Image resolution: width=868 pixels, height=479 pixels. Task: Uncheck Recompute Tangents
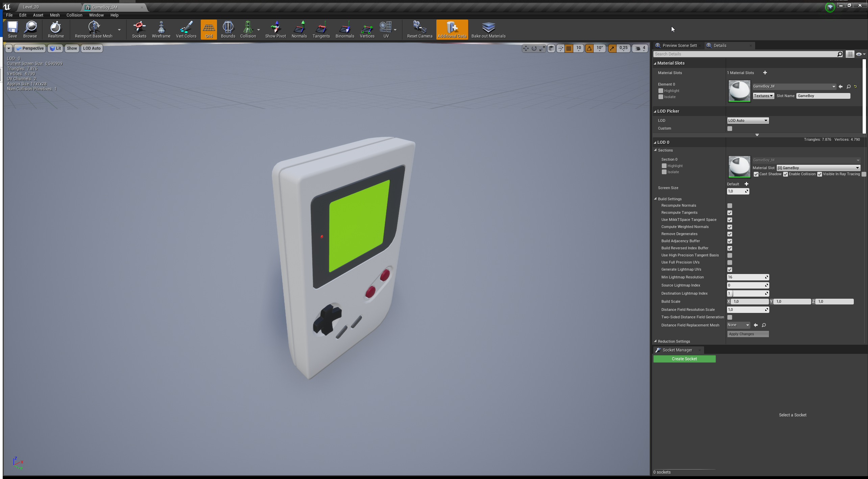coord(730,213)
